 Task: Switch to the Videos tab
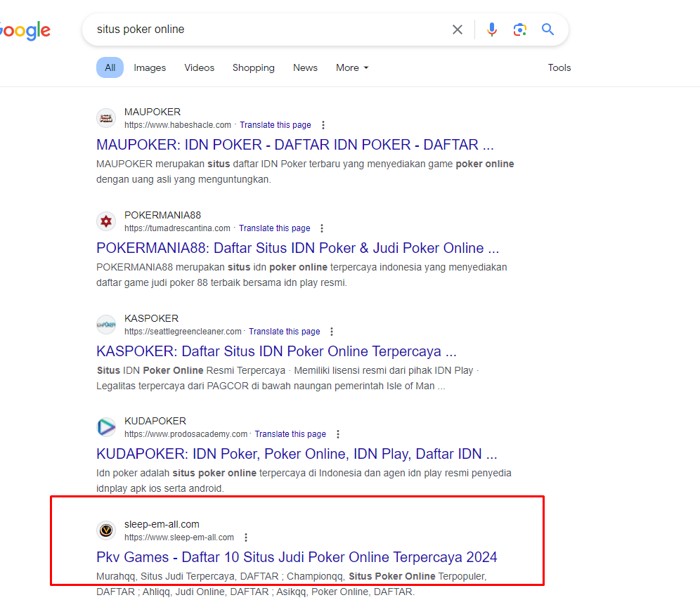click(x=199, y=67)
